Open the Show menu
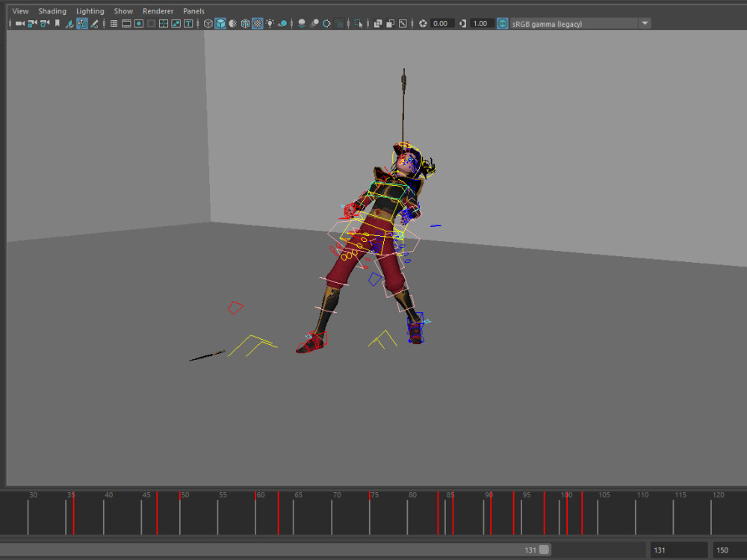The image size is (747, 560). coord(123,11)
